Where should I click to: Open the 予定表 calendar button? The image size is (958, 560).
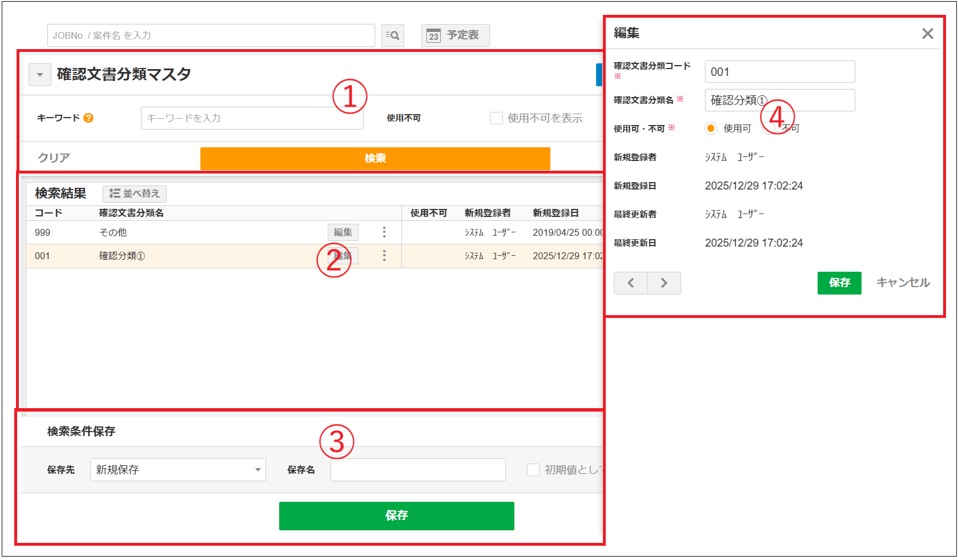point(455,35)
